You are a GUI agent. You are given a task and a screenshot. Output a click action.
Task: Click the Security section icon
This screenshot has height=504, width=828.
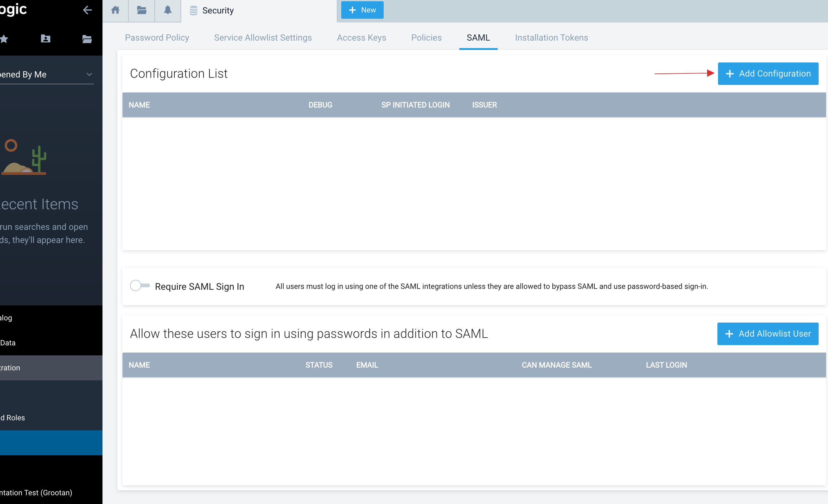click(x=193, y=10)
